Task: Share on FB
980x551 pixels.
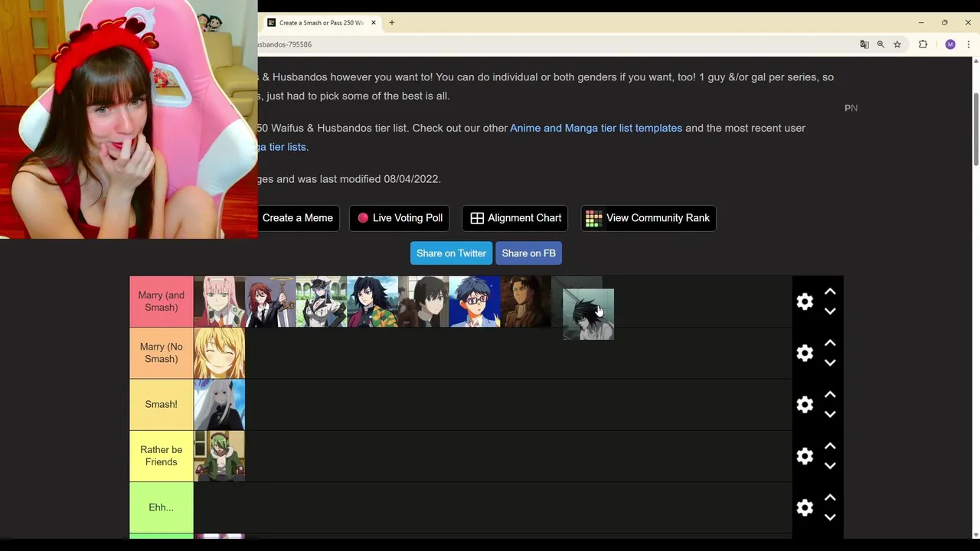Action: [528, 253]
